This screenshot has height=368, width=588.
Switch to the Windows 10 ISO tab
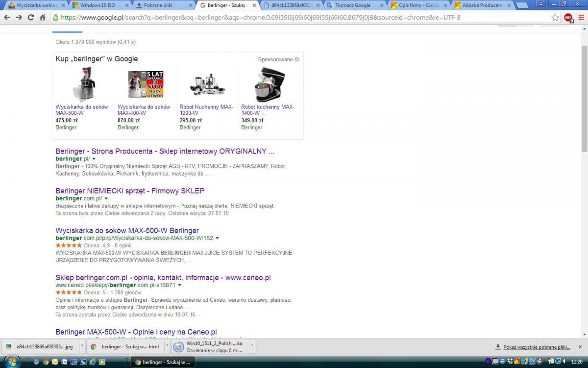[97, 5]
